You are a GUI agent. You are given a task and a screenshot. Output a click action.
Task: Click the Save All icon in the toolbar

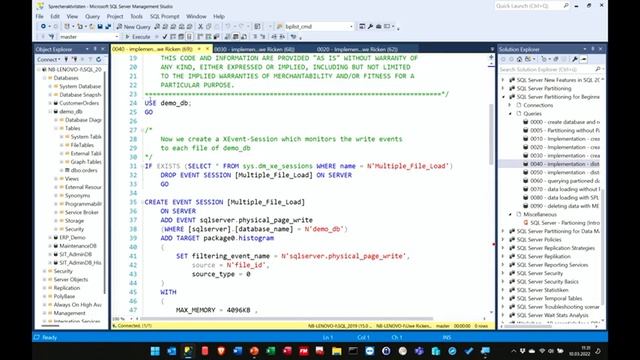(x=108, y=27)
